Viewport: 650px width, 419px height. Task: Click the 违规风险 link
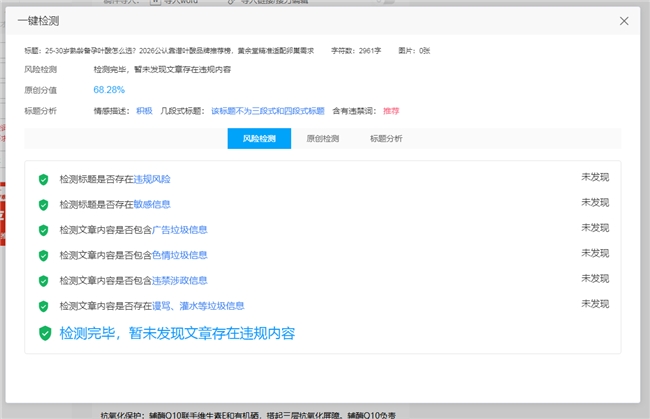[x=152, y=179]
